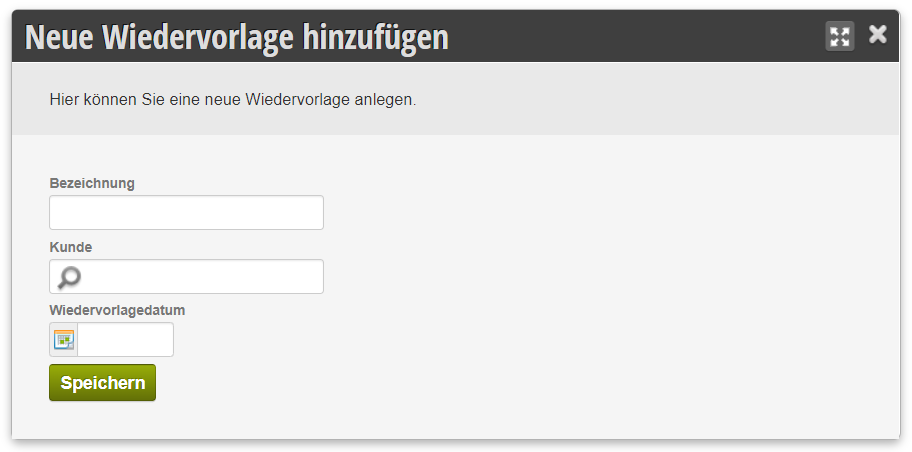Click empty form area beside Bezeichnung field
The height and width of the screenshot is (452, 912).
pyautogui.click(x=582, y=212)
